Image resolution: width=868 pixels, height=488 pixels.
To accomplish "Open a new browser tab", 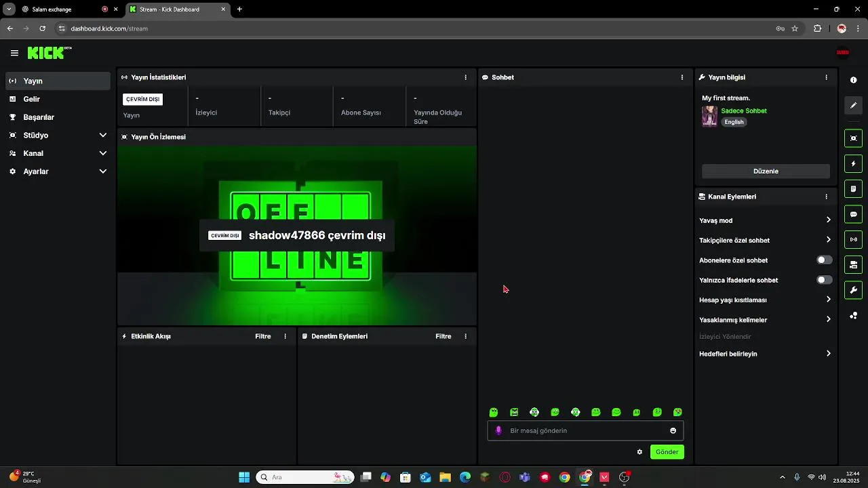I will click(239, 9).
